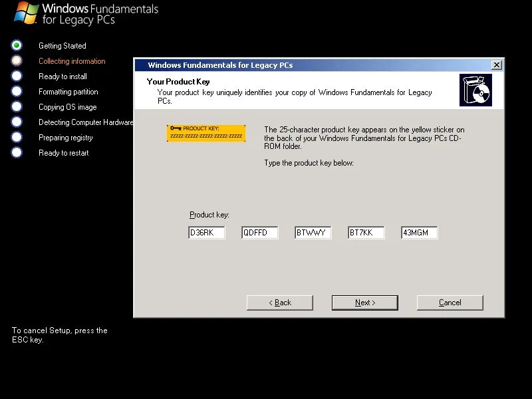Click the 'Getting Started' step label
Viewport: 532px width, 399px height.
63,46
